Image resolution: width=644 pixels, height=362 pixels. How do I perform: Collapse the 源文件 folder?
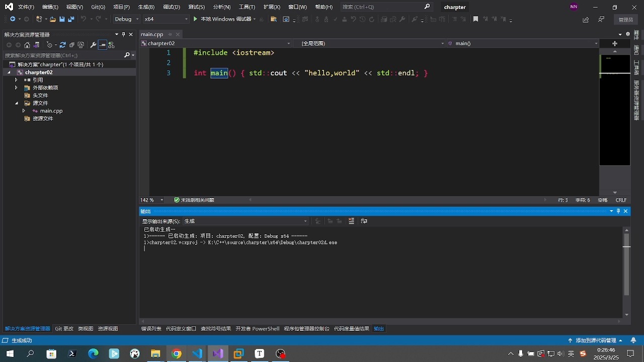tap(16, 103)
